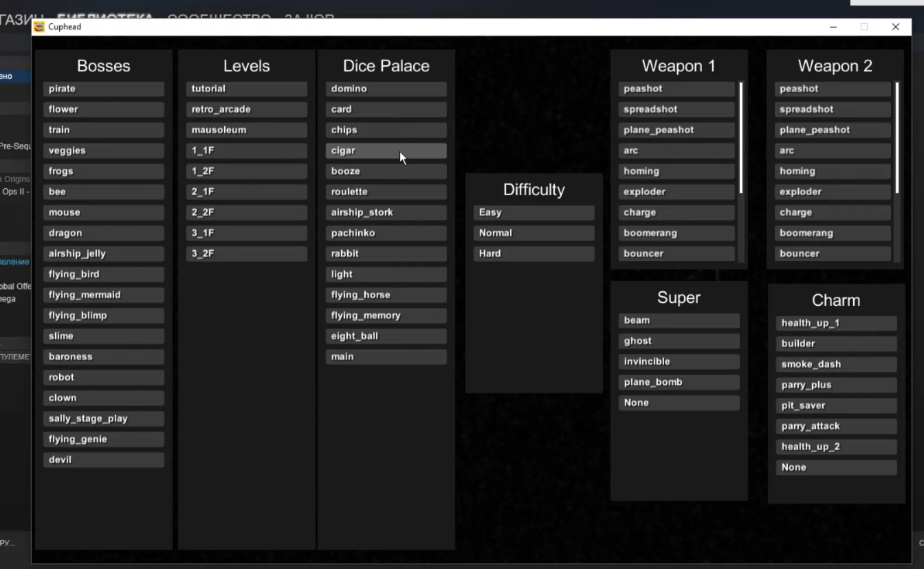Set difficulty to Normal
Viewport: 924px width, 569px height.
(x=534, y=234)
